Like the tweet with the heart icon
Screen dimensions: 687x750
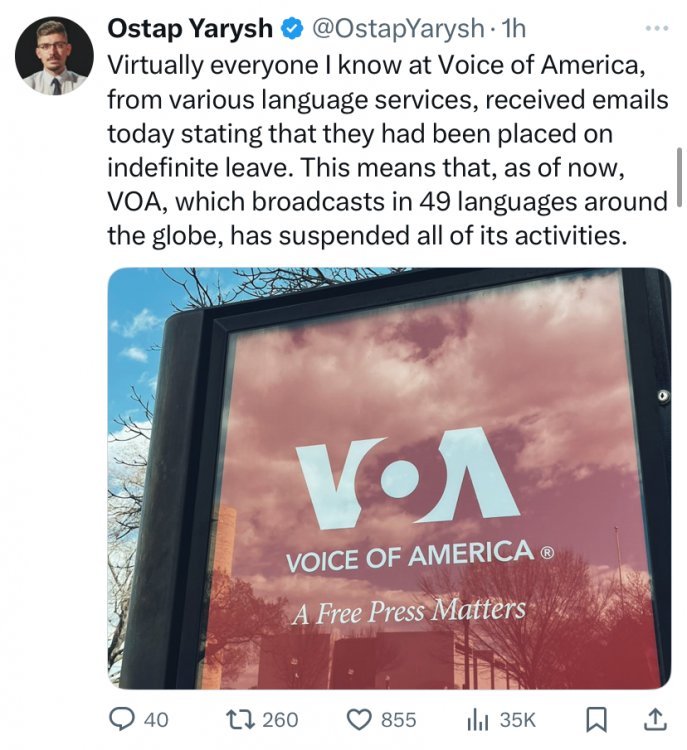click(x=358, y=719)
